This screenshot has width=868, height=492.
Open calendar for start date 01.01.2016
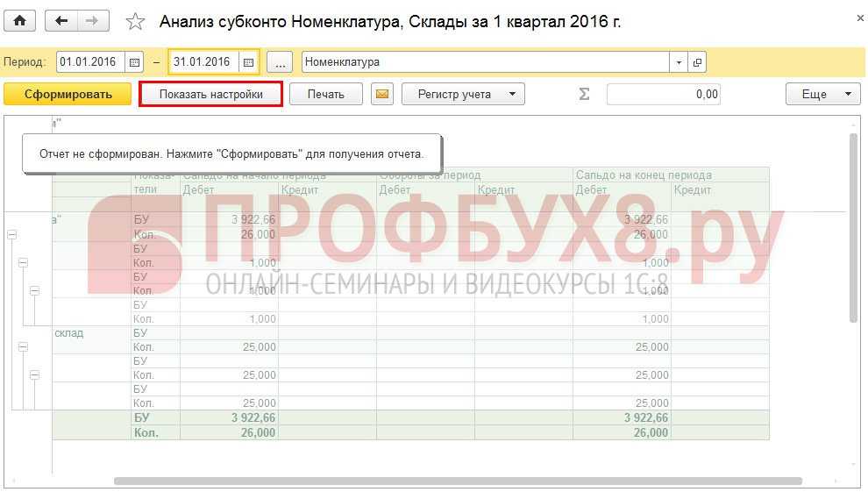coord(134,62)
